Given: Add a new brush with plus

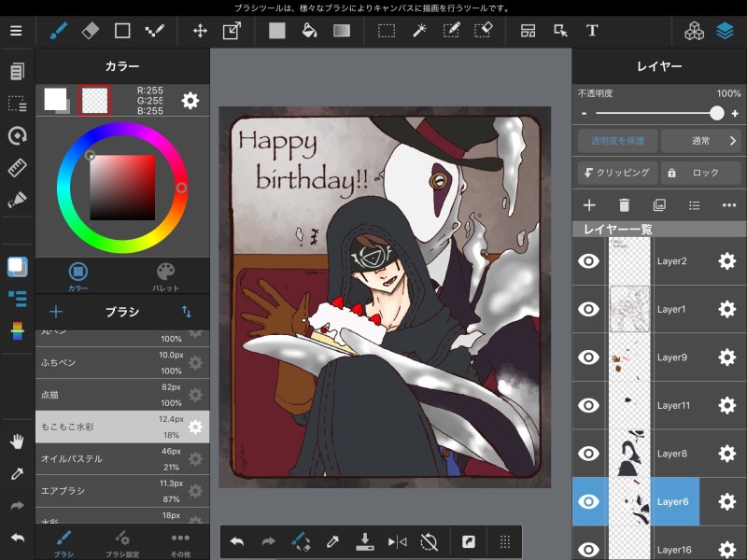Looking at the screenshot, I should (x=56, y=312).
